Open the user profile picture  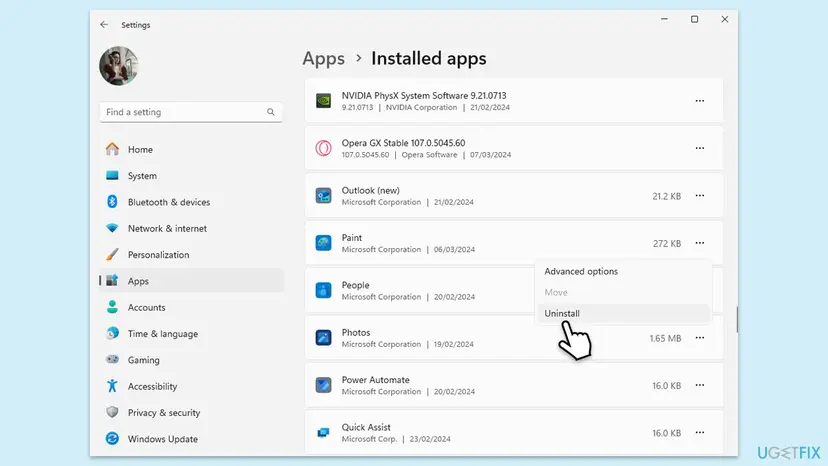point(119,66)
